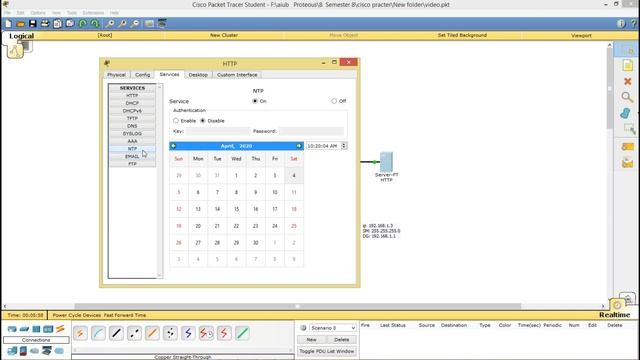
Task: Choose the Place Note tool
Action: click(627, 65)
